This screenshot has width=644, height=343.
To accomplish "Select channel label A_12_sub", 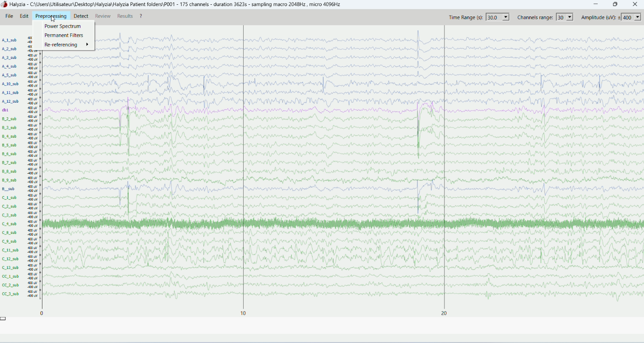I will coord(10,101).
